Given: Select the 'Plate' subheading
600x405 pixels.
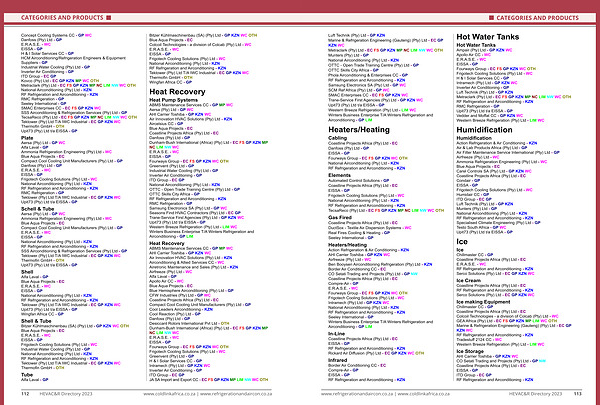Looking at the screenshot, I should pos(27,138).
